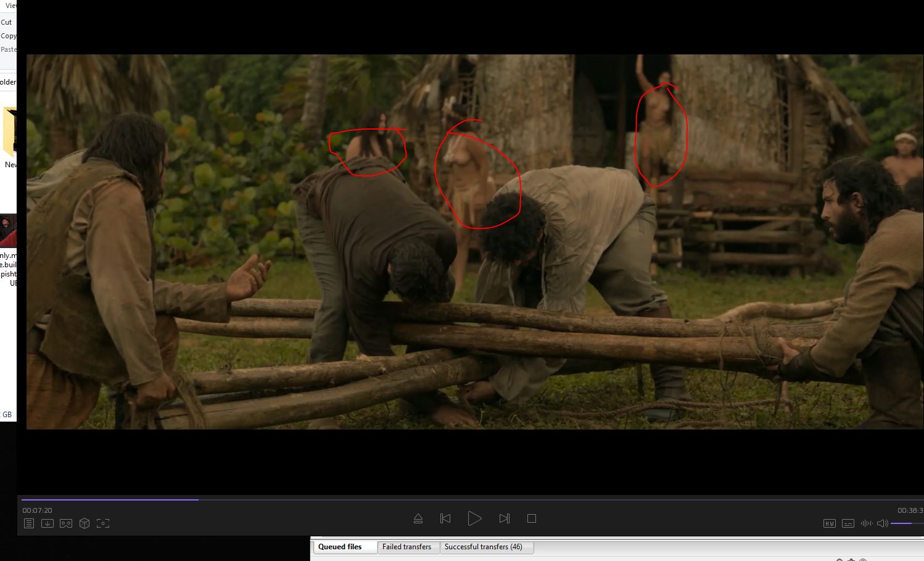924x561 pixels.
Task: Click Cut in the File Explorer ribbon
Action: tap(6, 22)
